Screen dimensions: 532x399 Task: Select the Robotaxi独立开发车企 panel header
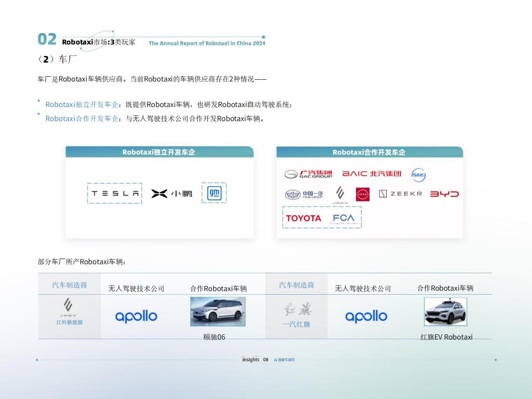tap(159, 152)
